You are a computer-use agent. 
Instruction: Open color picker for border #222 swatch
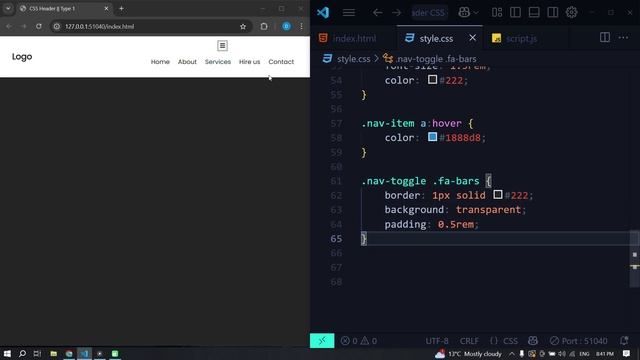[498, 194]
